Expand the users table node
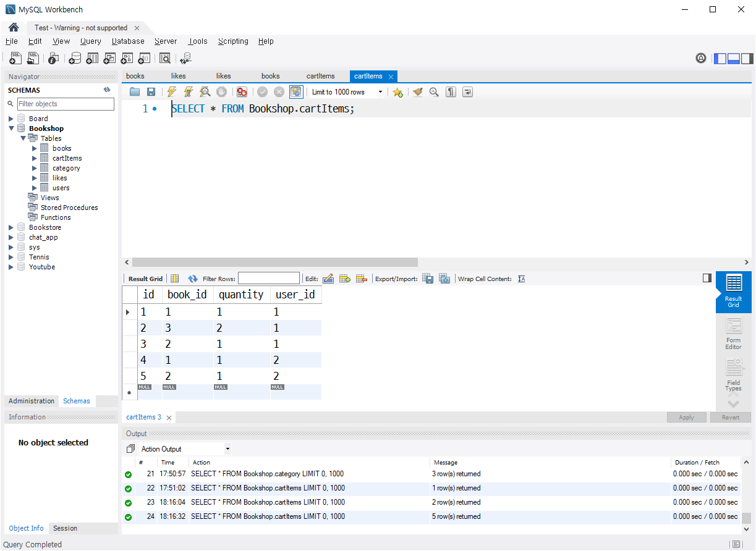756x551 pixels. tap(35, 188)
